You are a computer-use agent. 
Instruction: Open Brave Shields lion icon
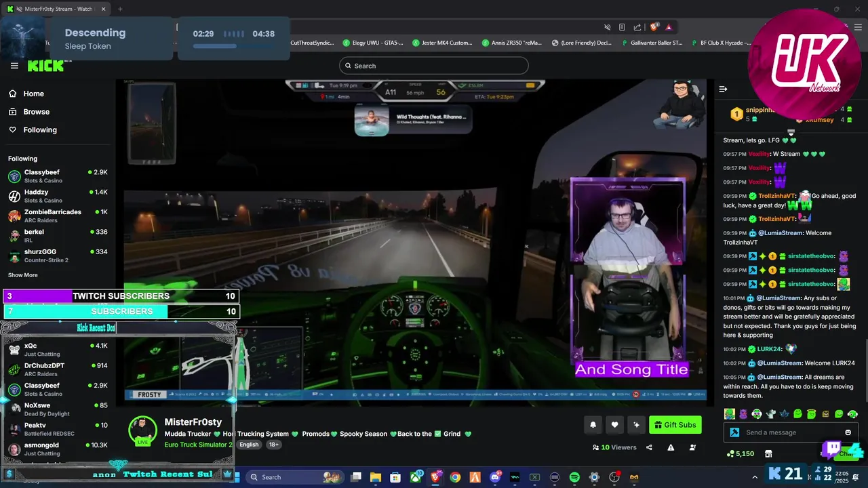pos(654,27)
